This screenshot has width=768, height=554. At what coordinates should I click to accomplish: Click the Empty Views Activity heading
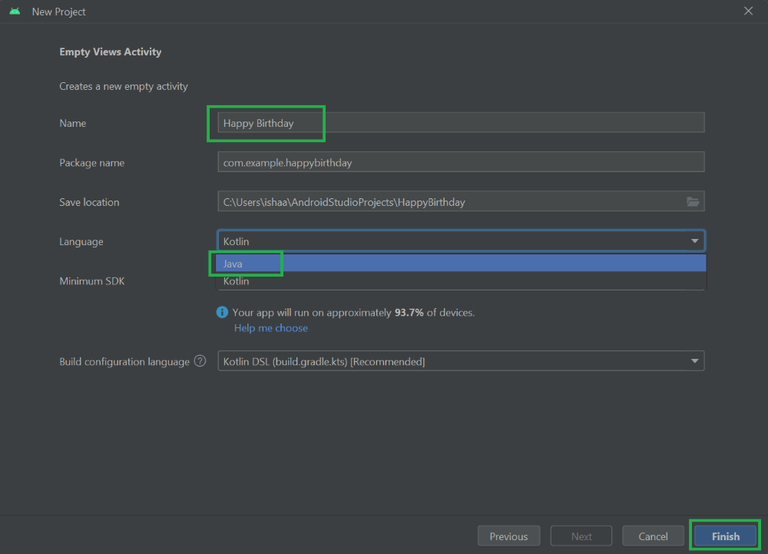coord(110,52)
